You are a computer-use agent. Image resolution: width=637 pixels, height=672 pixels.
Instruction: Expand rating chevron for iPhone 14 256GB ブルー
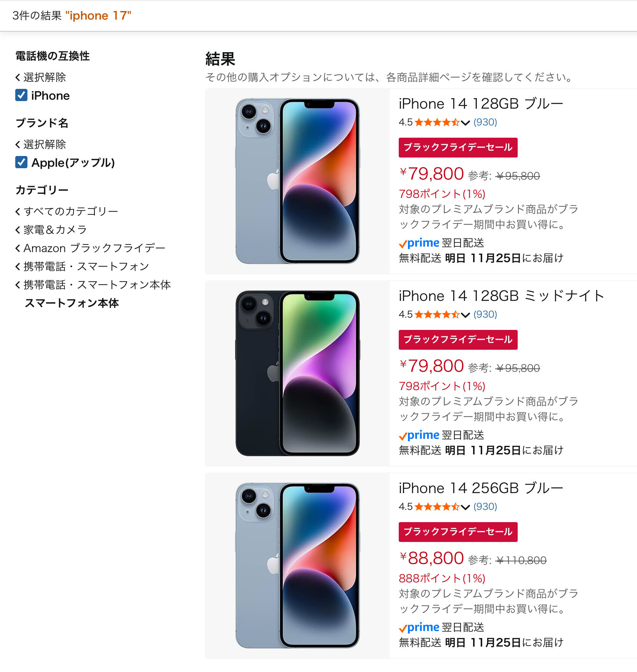(465, 507)
